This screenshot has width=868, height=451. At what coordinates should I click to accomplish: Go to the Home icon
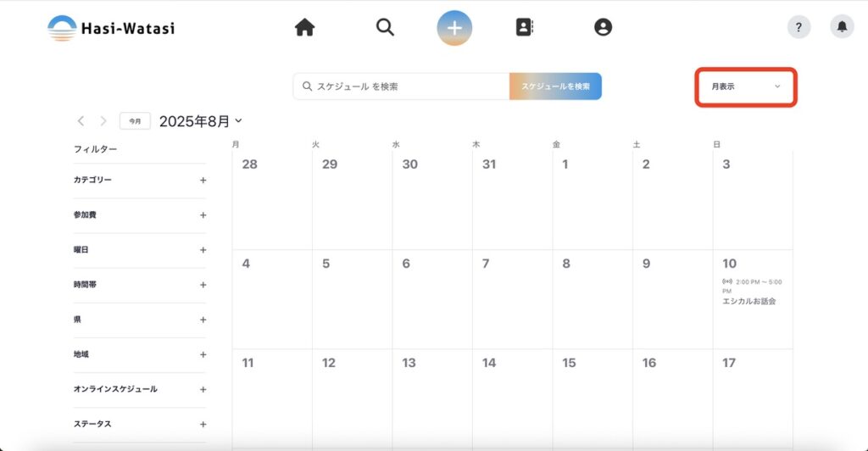[x=304, y=28]
